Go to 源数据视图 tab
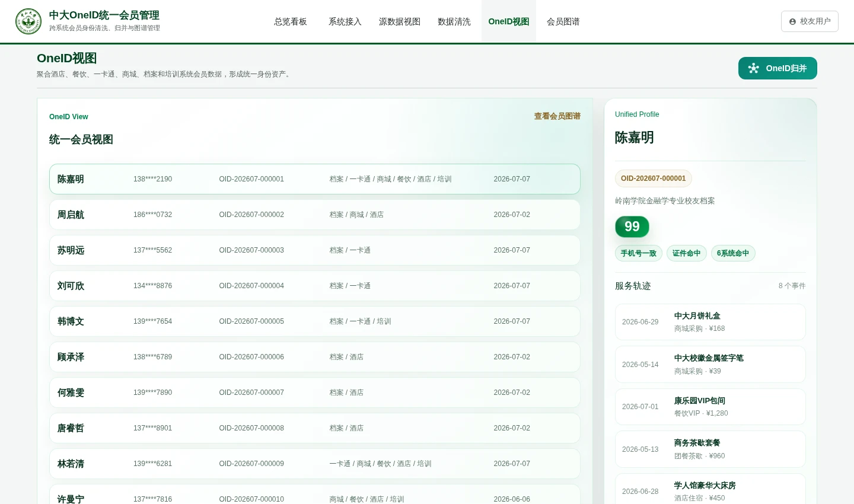Viewport: 854px width, 504px height. coord(400,21)
